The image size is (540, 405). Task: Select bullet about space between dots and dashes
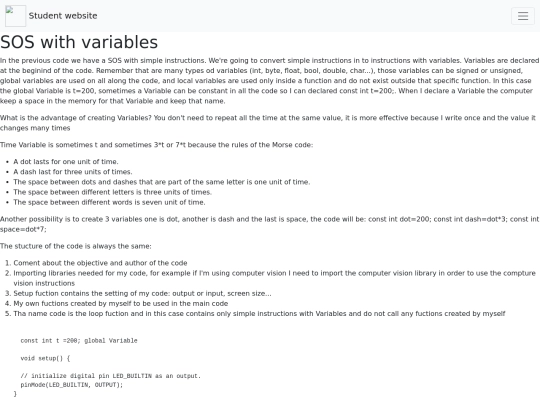pyautogui.click(x=162, y=182)
